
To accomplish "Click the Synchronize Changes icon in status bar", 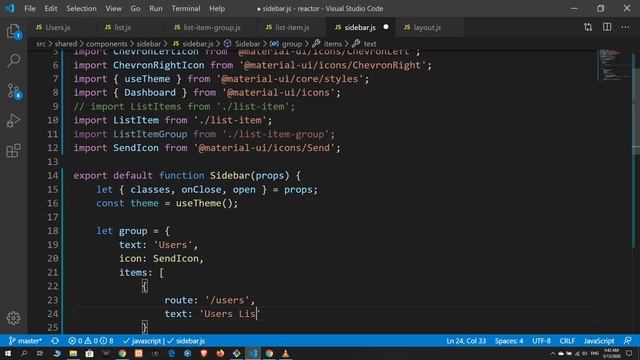I will (55, 341).
